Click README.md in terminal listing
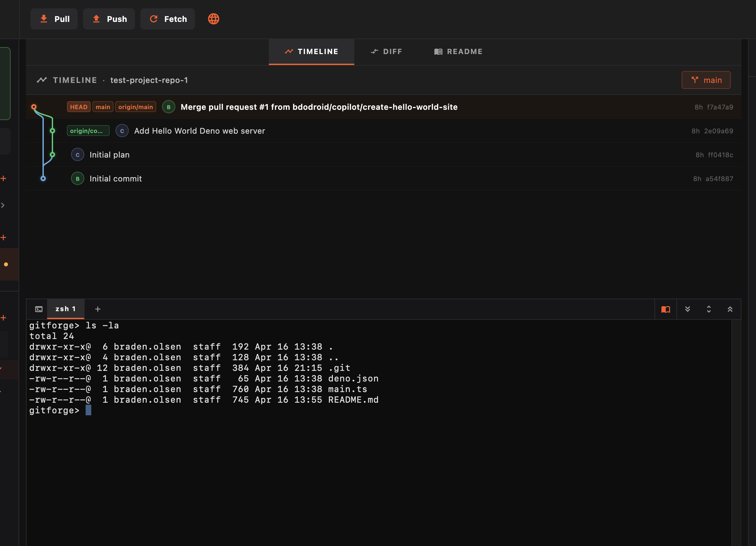 (353, 400)
